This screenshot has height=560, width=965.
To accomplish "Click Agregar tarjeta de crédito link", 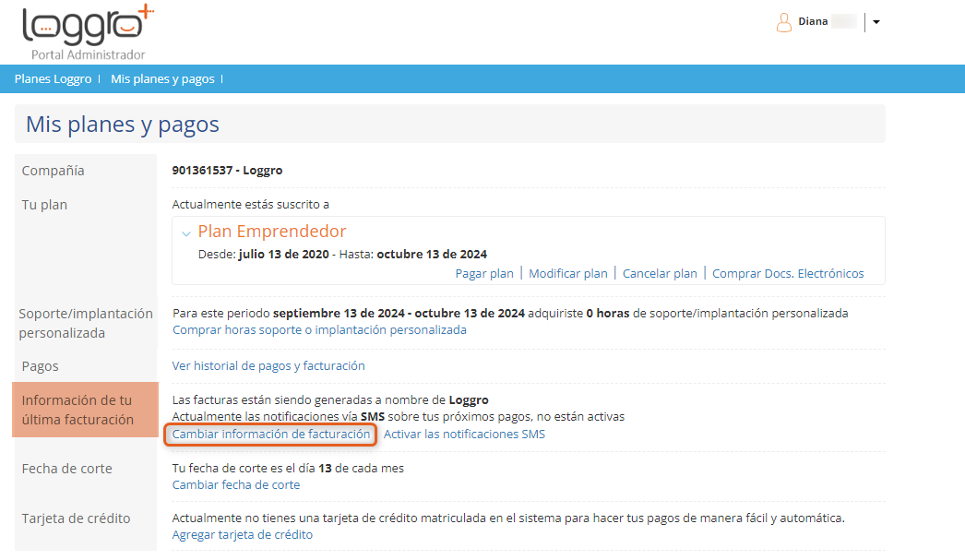I will (x=243, y=535).
